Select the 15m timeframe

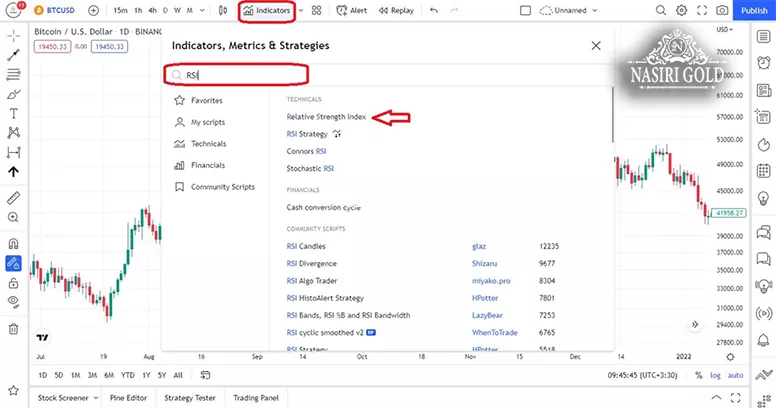tap(120, 10)
